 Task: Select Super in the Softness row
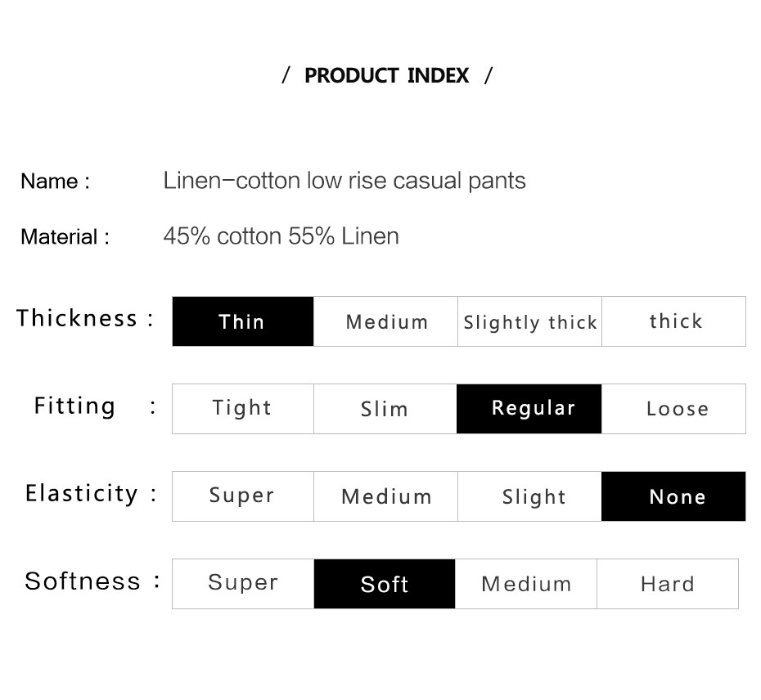pyautogui.click(x=243, y=584)
